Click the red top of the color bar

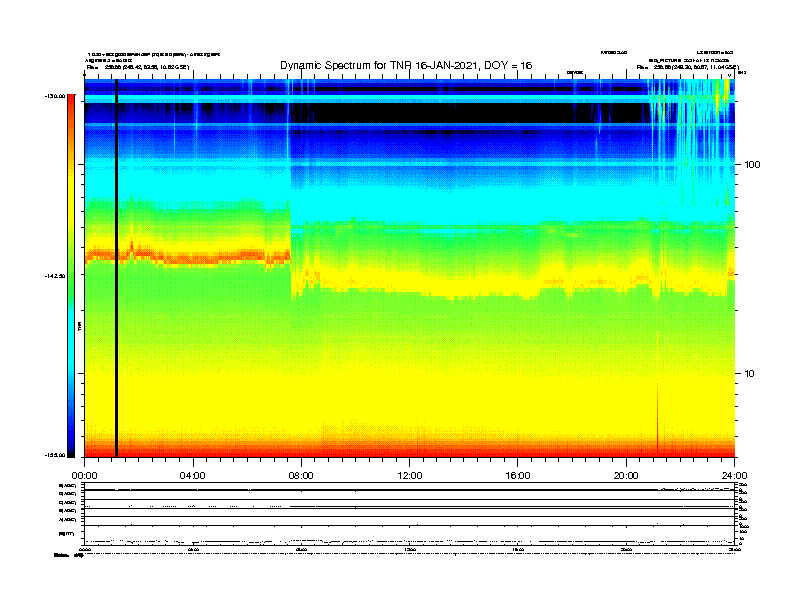(71, 101)
